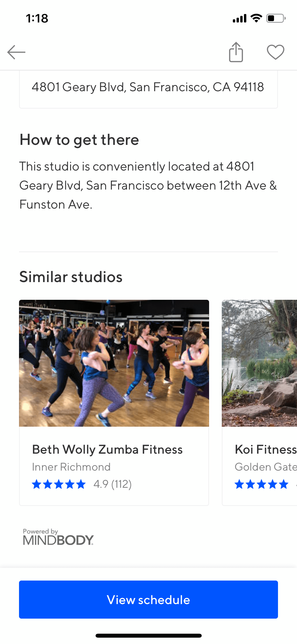Tap the Inner Richmond neighborhood label
The height and width of the screenshot is (644, 297).
(71, 467)
